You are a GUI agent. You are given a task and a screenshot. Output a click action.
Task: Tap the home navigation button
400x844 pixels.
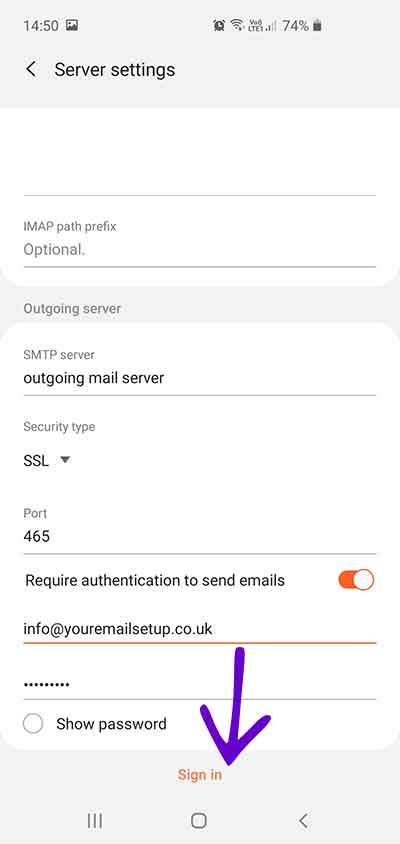(199, 820)
